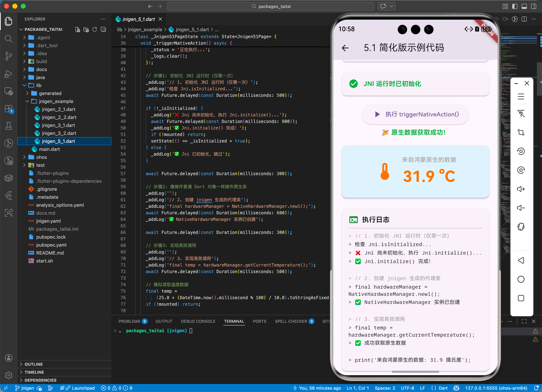Click the New File icon in Explorer
This screenshot has width=542, height=392.
click(x=77, y=29)
